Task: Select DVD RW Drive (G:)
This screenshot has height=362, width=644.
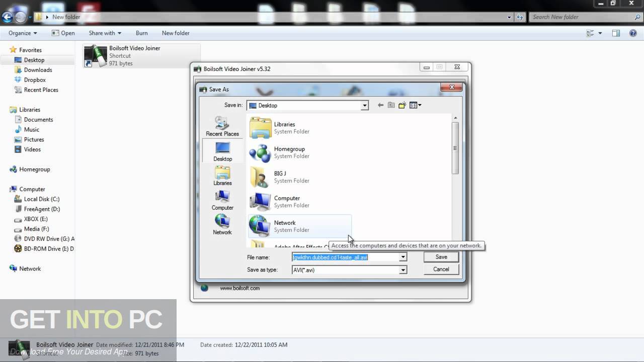Action: pos(44,239)
